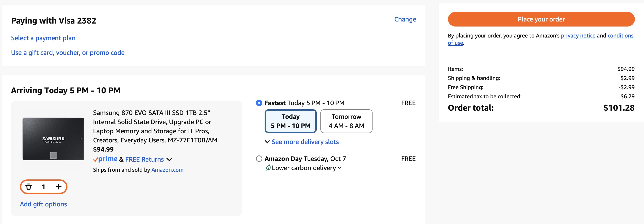644x224 pixels.
Task: Choose Amazon Day Tuesday delivery option
Action: 259,159
